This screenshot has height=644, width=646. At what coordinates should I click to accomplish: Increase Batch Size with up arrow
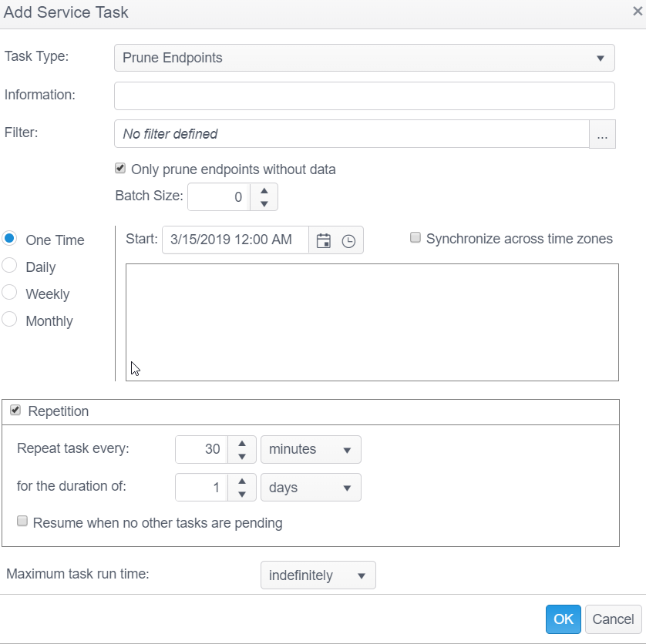pyautogui.click(x=264, y=190)
